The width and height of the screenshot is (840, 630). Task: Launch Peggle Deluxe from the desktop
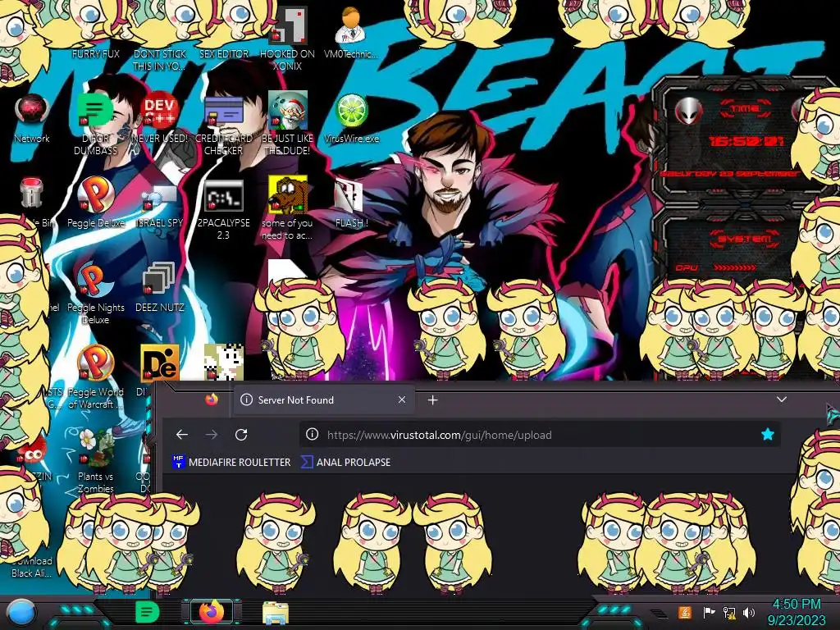tap(95, 194)
